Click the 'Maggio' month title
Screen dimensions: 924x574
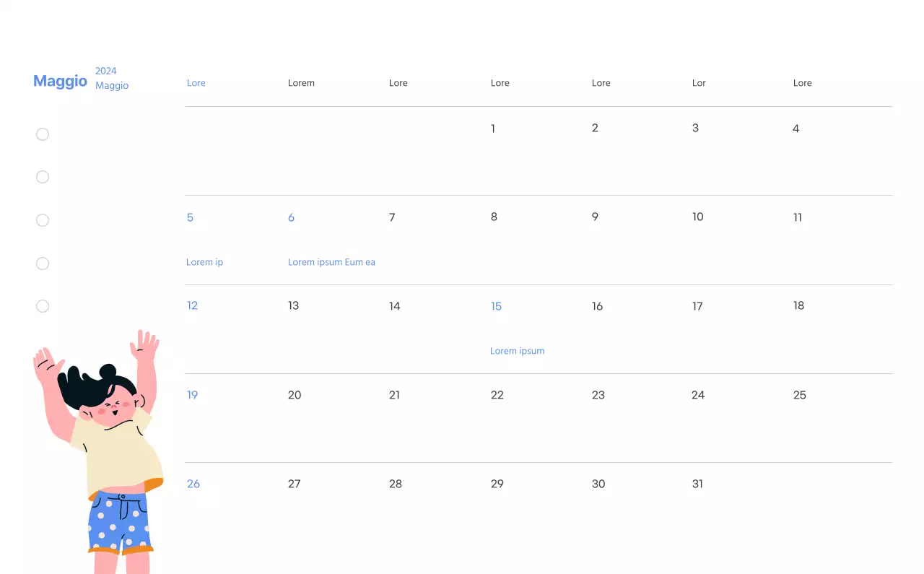coord(60,81)
